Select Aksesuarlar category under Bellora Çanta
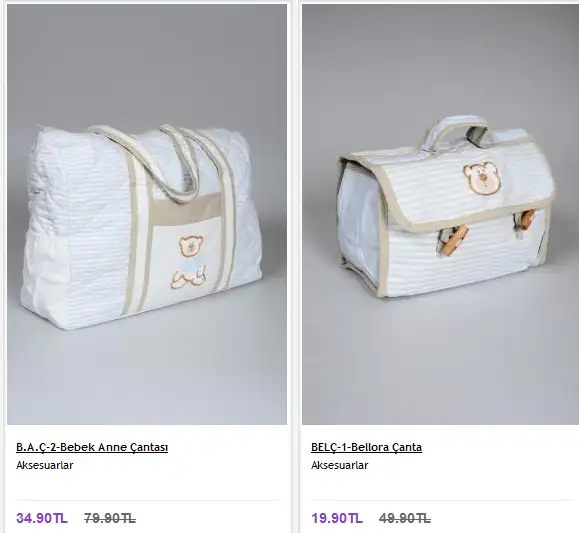The width and height of the screenshot is (579, 533). pyautogui.click(x=340, y=465)
